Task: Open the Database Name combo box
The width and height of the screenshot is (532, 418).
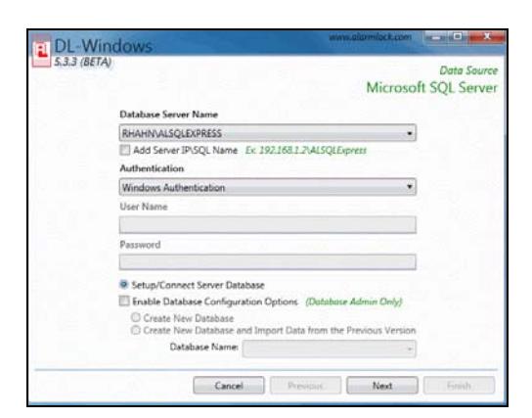Action: [x=330, y=348]
